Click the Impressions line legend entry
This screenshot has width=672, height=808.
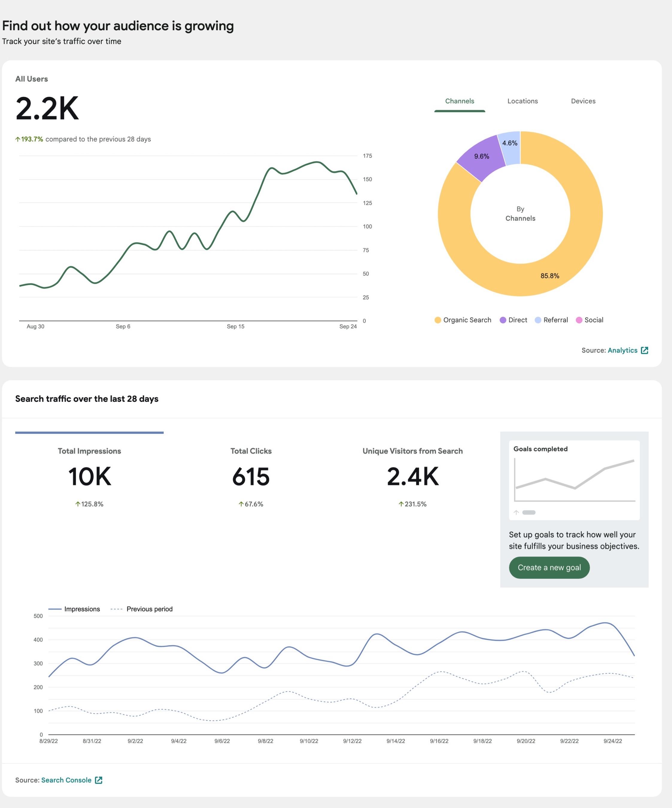pyautogui.click(x=74, y=609)
